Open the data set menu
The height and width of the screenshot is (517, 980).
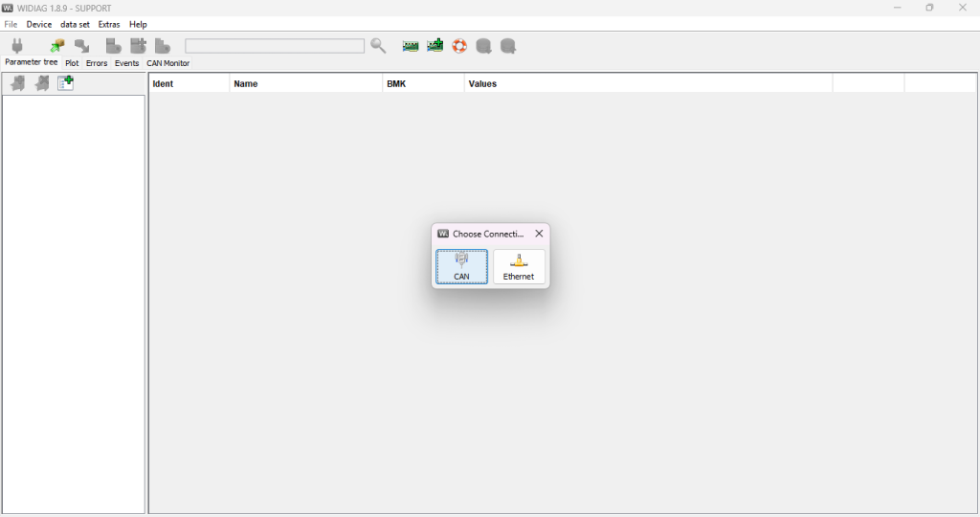point(75,24)
